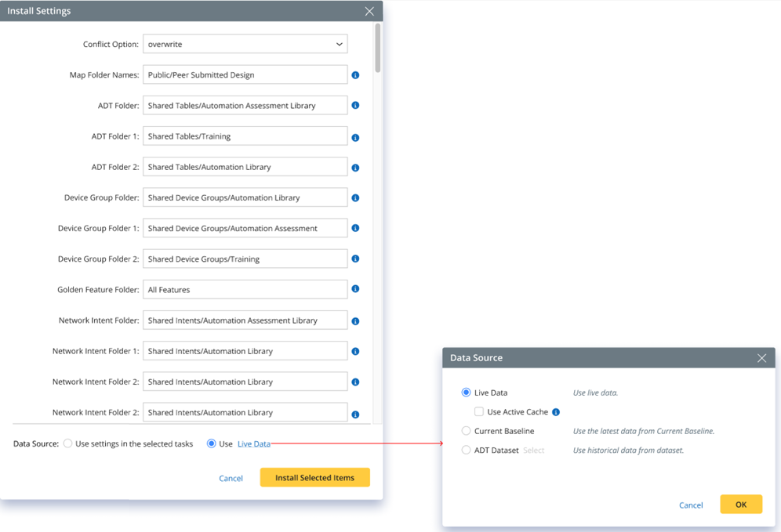Screen dimensions: 781x532
Task: Click info icon beside Golden Feature Folder
Action: pyautogui.click(x=355, y=289)
